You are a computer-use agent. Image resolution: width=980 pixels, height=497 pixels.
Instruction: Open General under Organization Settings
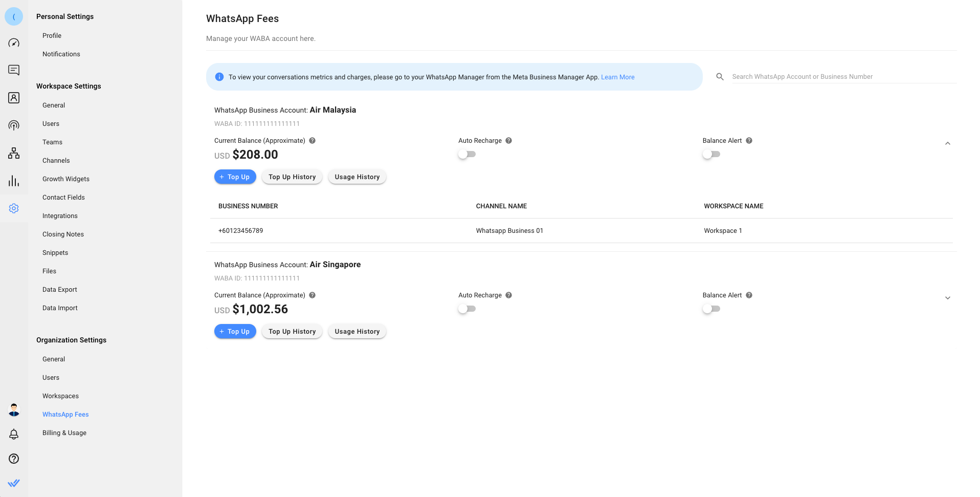(54, 359)
